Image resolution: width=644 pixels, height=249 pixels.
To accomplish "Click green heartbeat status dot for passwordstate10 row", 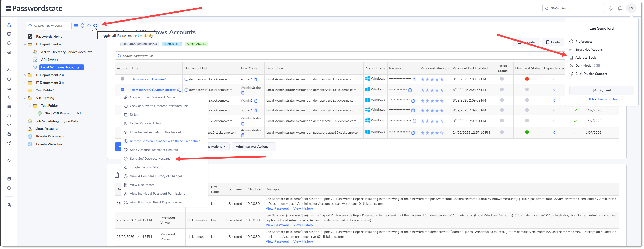I will [x=527, y=132].
